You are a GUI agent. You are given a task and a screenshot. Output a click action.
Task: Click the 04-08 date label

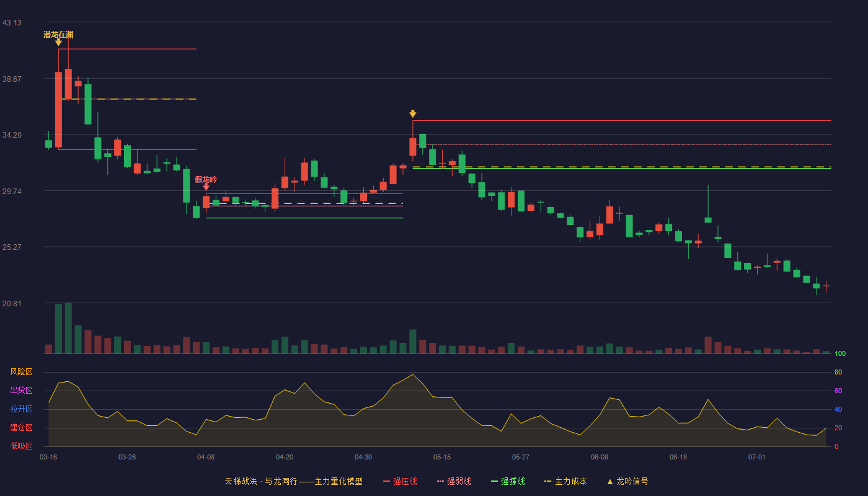tap(206, 457)
